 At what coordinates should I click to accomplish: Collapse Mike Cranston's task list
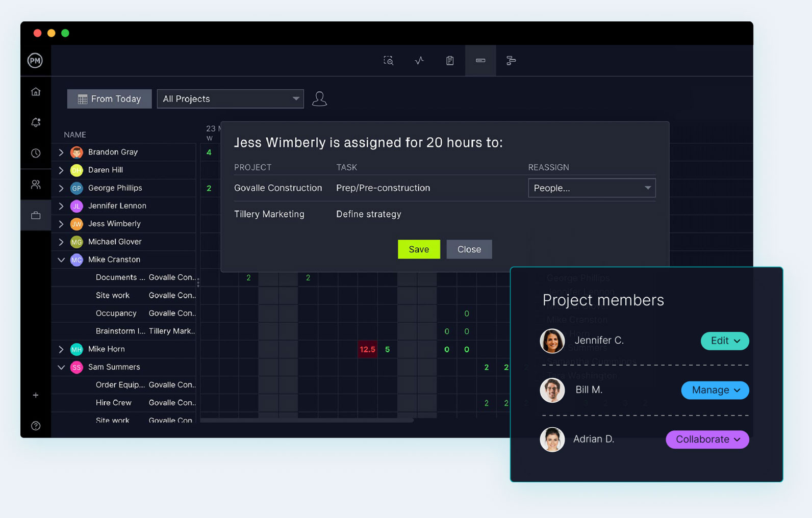(61, 260)
